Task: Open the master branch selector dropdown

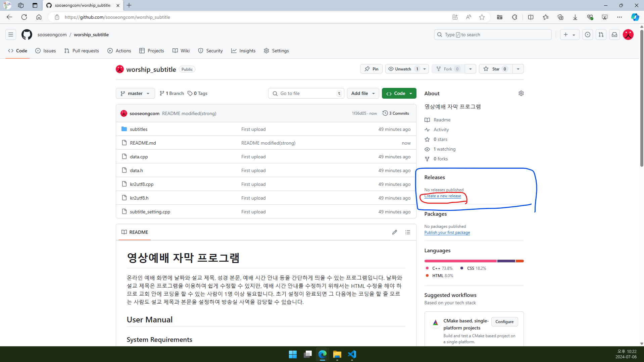Action: [135, 93]
